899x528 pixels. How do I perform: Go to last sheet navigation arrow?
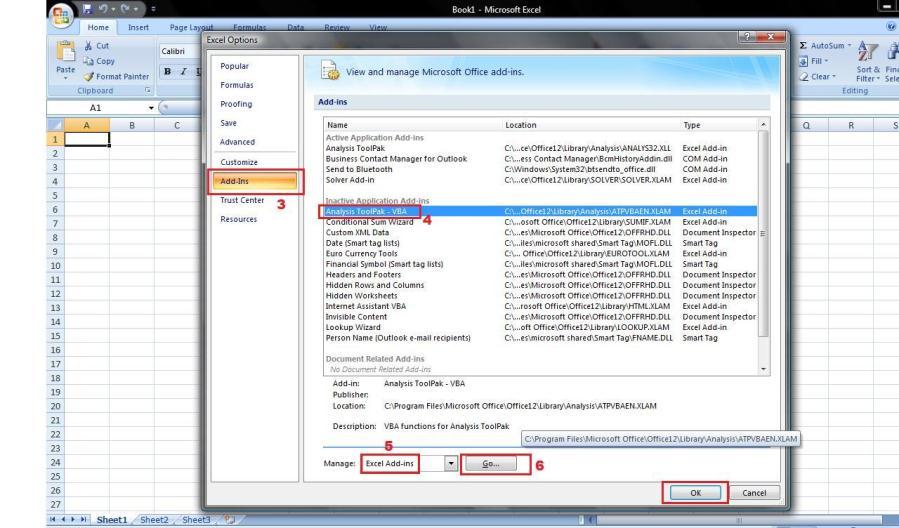(x=84, y=519)
